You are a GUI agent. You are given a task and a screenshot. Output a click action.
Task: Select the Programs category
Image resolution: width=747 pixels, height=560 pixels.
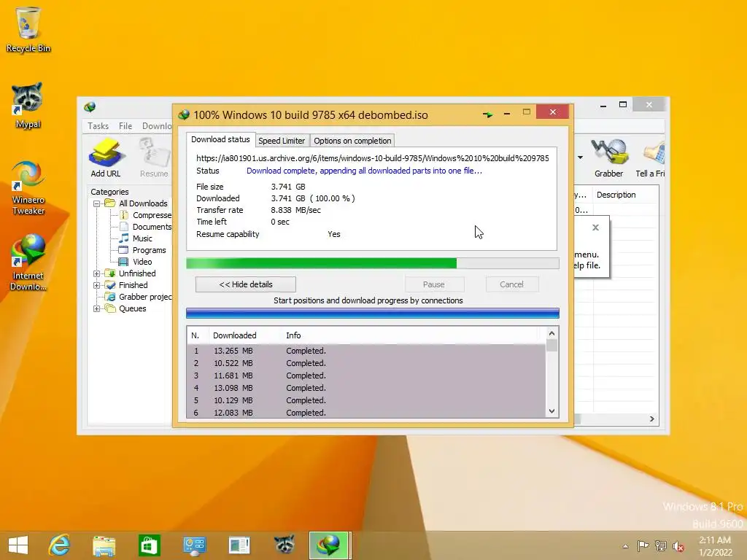pyautogui.click(x=142, y=250)
